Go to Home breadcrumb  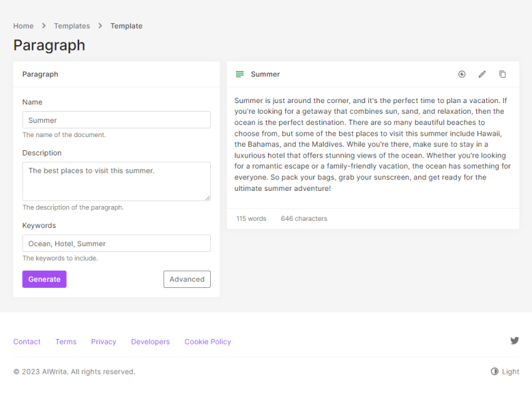(23, 26)
